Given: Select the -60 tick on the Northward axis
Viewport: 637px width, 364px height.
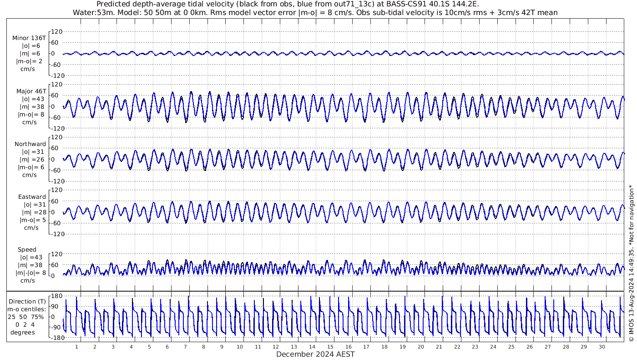Looking at the screenshot, I should coord(56,170).
